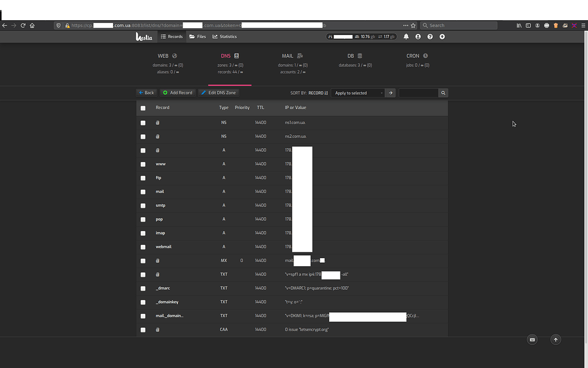
Task: Check the imap record checkbox
Action: coord(143,233)
